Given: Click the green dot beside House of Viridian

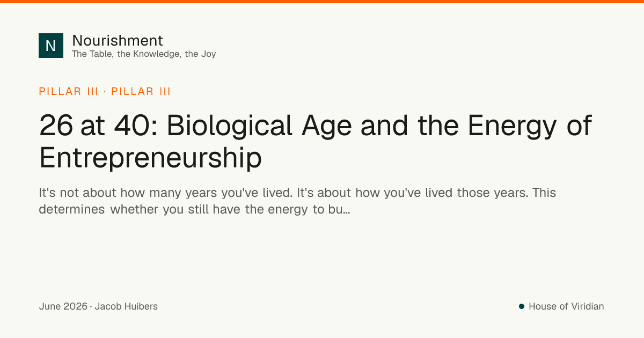Looking at the screenshot, I should coord(521,306).
